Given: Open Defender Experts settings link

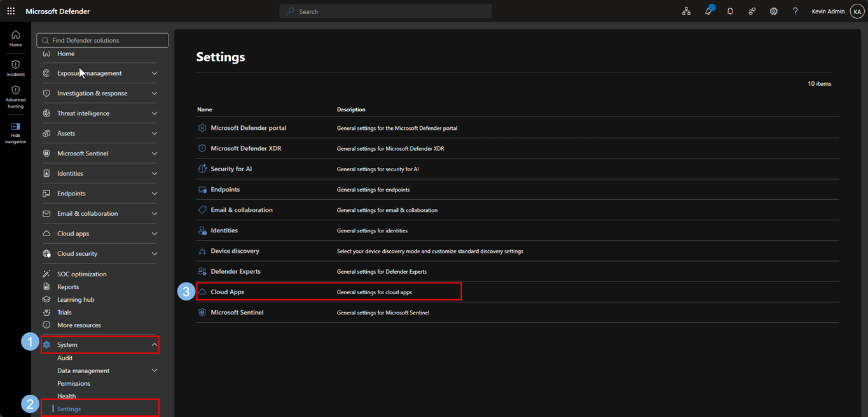Looking at the screenshot, I should click(236, 271).
